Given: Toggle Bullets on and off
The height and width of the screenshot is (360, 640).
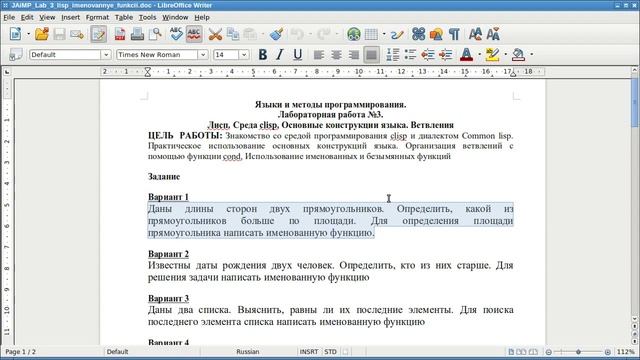Looking at the screenshot, I should point(410,54).
